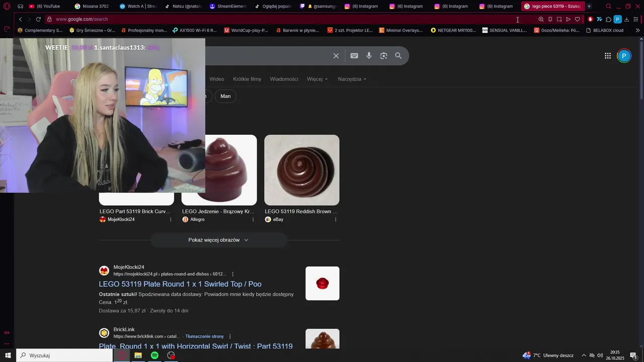Expand the Więcej search filter dropdown
Screen dimensions: 644x362
point(317,79)
